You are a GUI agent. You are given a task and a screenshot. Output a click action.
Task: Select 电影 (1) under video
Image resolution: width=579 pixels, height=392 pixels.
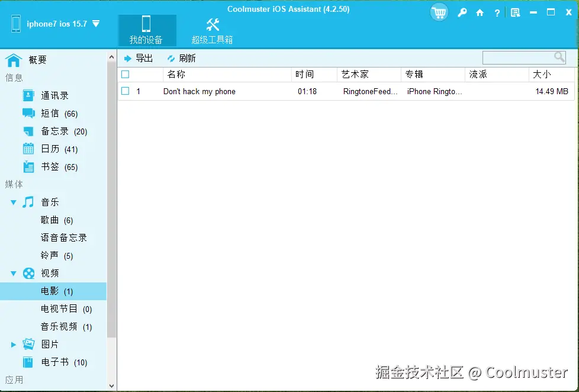[53, 291]
